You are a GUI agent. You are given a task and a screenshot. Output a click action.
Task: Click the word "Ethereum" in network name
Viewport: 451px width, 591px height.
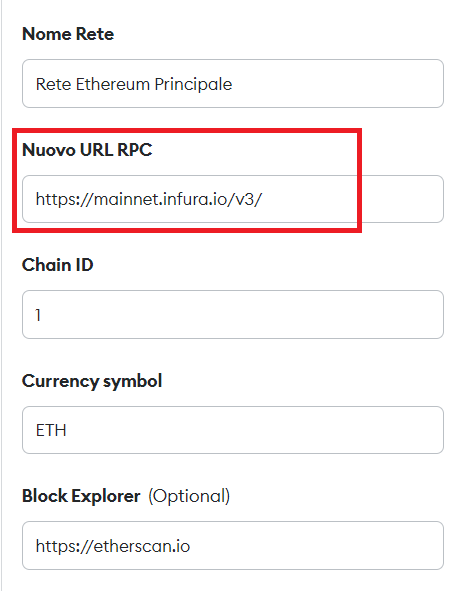click(x=113, y=84)
